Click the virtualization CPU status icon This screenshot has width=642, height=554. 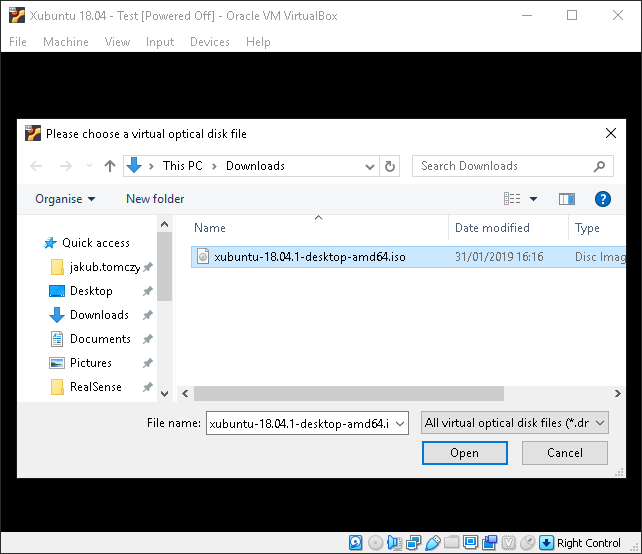(x=508, y=543)
